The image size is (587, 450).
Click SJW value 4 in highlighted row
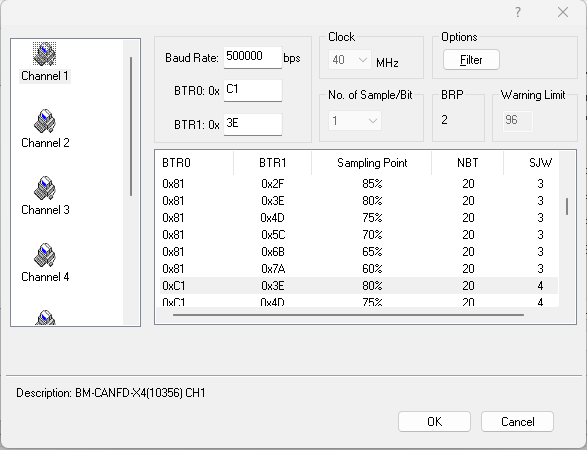[540, 286]
